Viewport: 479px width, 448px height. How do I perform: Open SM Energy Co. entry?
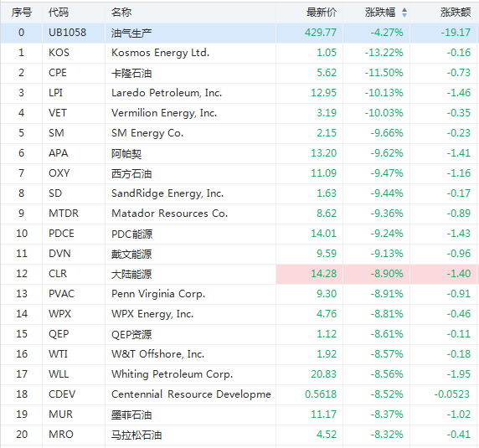point(147,133)
